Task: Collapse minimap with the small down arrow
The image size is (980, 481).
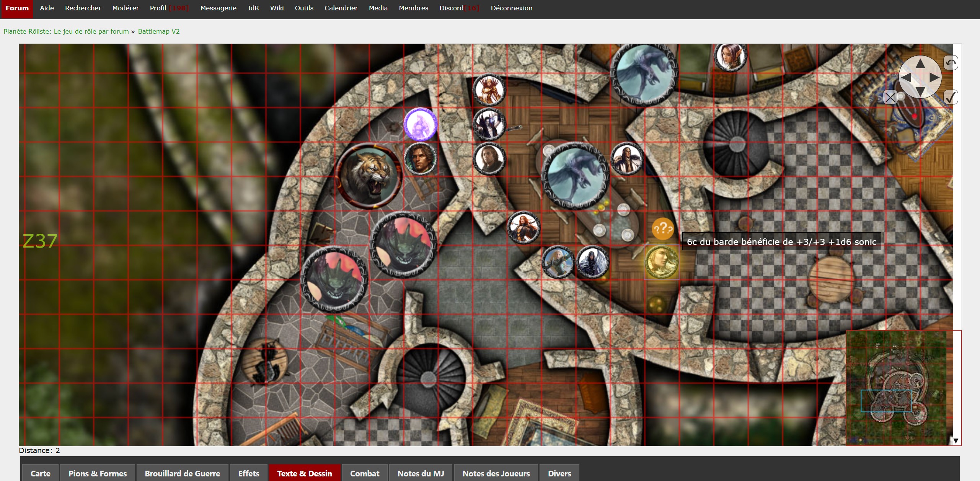Action: [956, 441]
